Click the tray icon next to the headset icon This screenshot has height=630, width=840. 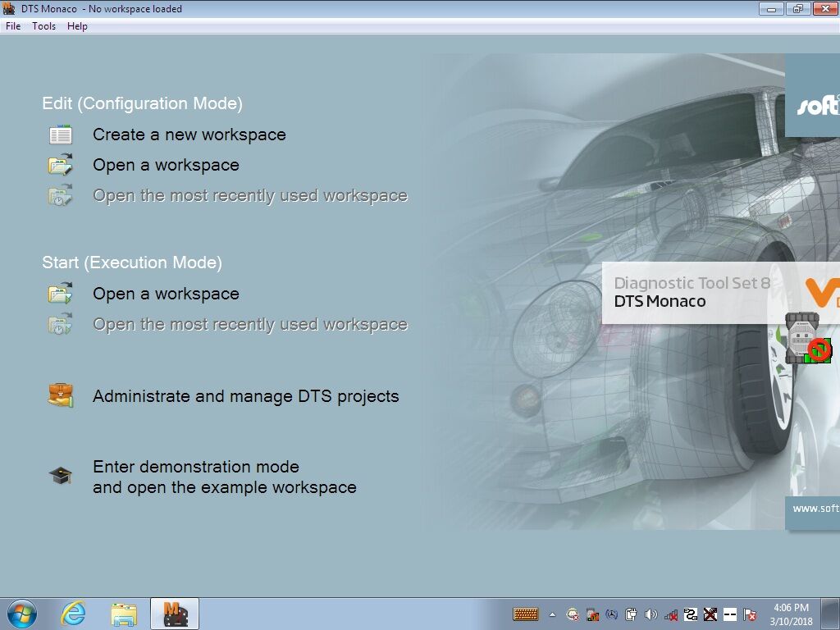coord(592,614)
